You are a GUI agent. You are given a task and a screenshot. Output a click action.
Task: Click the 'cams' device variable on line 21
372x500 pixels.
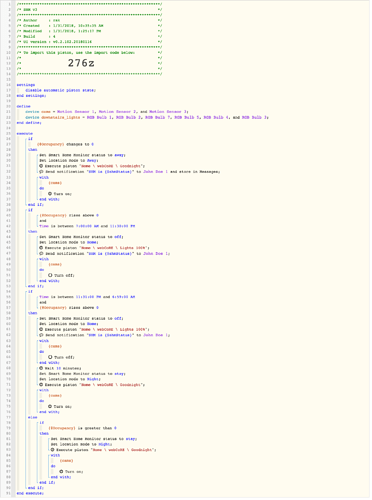point(46,112)
